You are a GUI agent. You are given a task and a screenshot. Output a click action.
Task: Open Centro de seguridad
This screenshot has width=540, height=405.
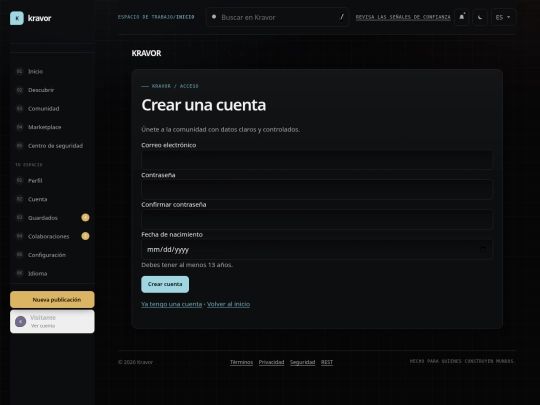pos(52,146)
